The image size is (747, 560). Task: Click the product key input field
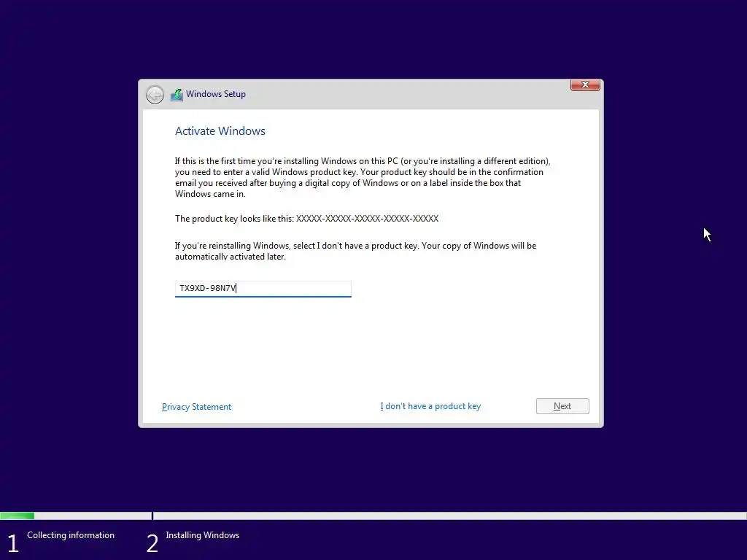click(x=263, y=289)
